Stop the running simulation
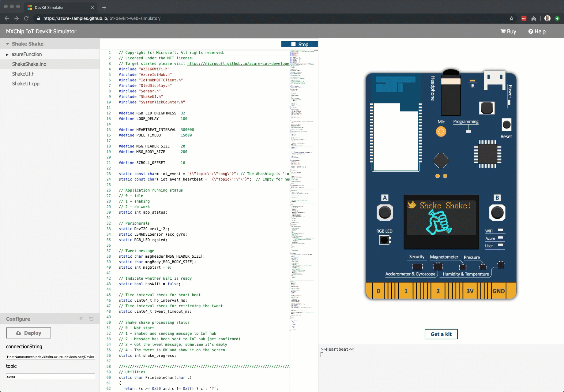This screenshot has width=564, height=392. click(300, 44)
